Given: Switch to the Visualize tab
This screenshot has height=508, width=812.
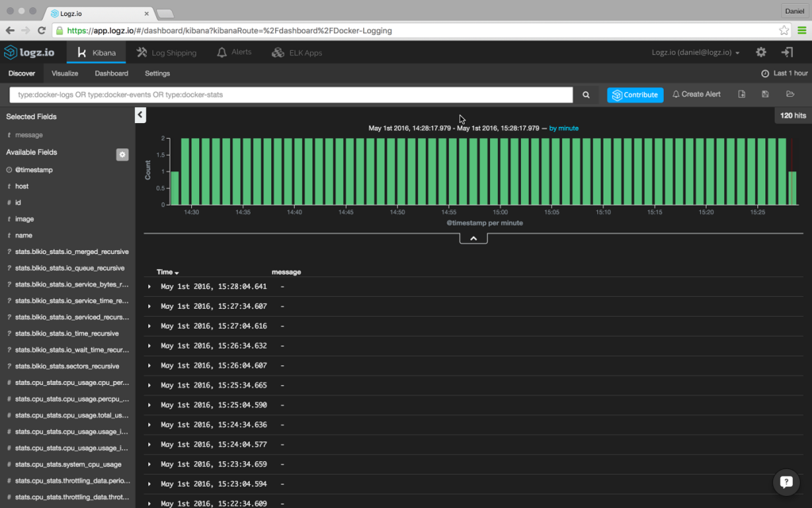Looking at the screenshot, I should click(x=64, y=73).
